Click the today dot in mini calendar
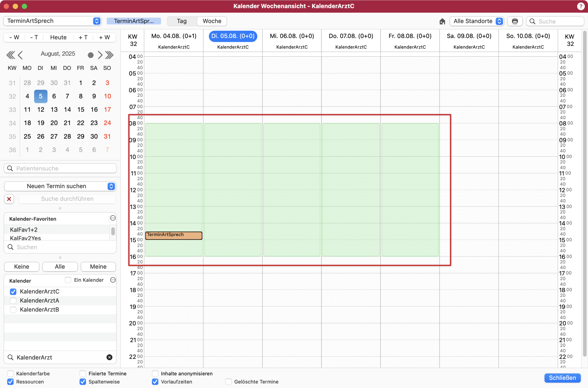 (90, 55)
